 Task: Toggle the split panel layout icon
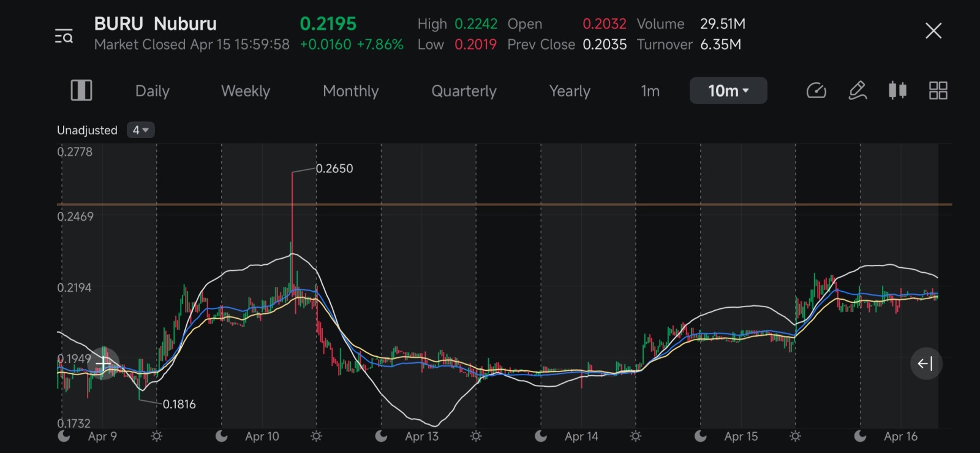81,91
